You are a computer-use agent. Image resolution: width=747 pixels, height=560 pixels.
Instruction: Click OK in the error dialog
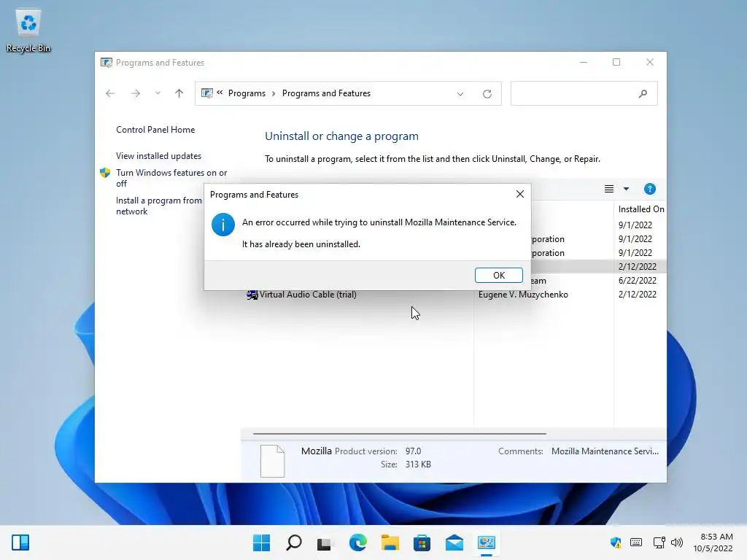coord(498,275)
